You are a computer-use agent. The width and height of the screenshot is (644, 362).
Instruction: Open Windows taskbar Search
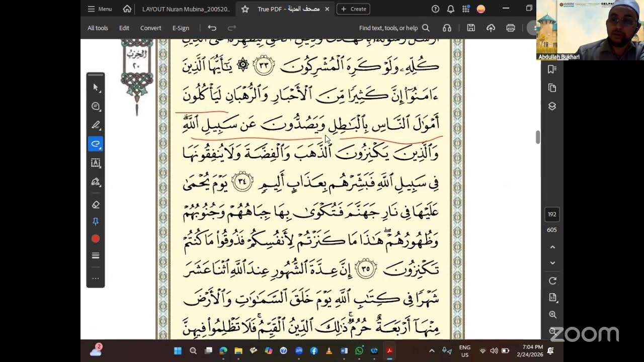pyautogui.click(x=193, y=351)
